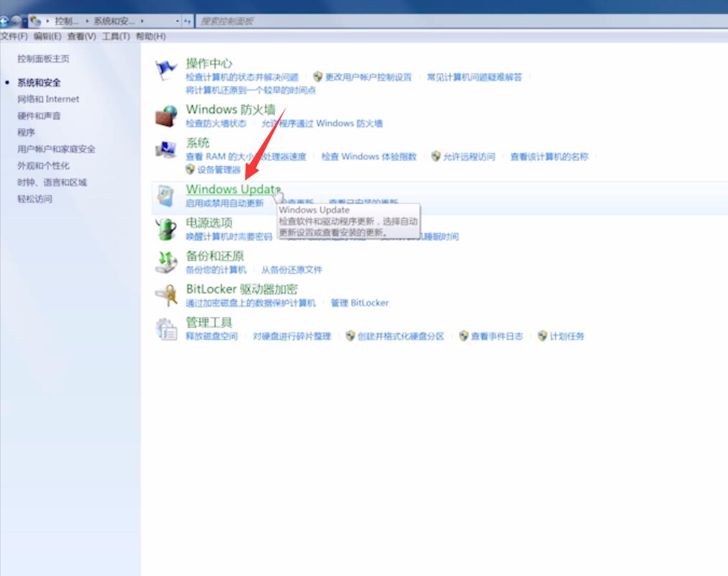Open 网络和 Internet category
This screenshot has height=576, width=728.
pyautogui.click(x=48, y=99)
